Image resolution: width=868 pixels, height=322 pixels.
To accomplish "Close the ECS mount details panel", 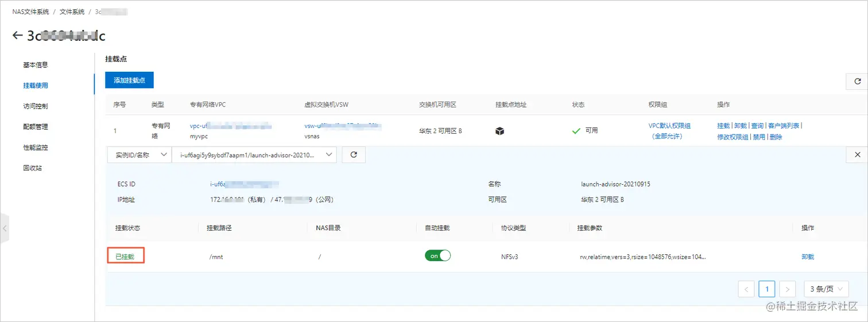I will click(x=857, y=154).
